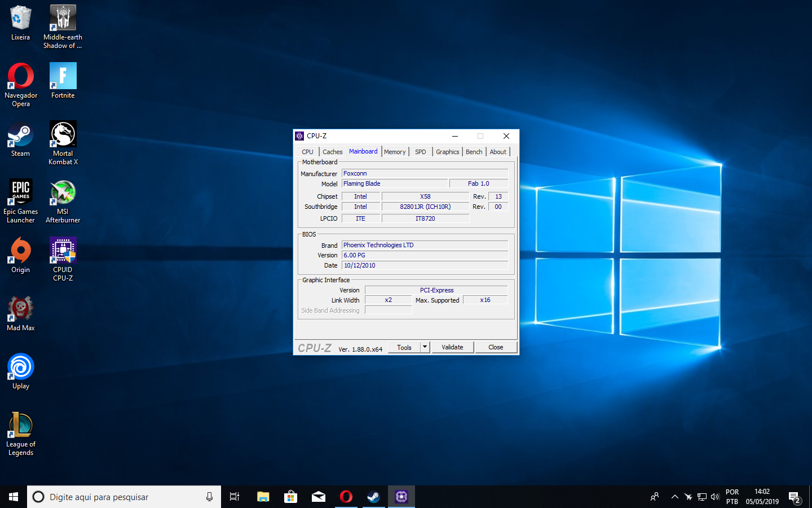Viewport: 812px width, 508px height.
Task: Open the Bench tab
Action: coord(474,152)
